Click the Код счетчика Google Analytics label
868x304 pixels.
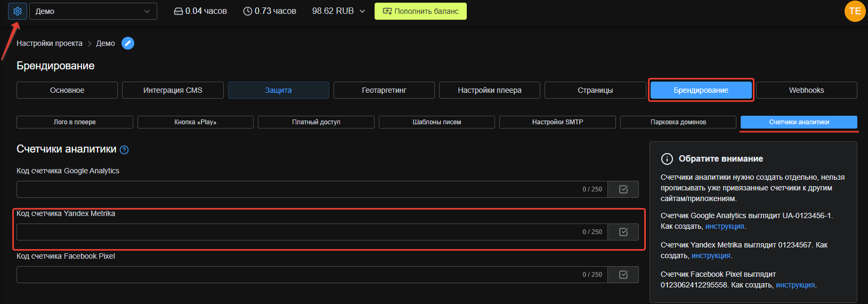point(68,171)
